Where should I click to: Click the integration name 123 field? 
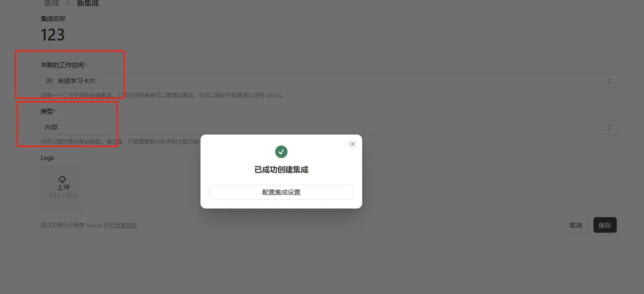[53, 35]
